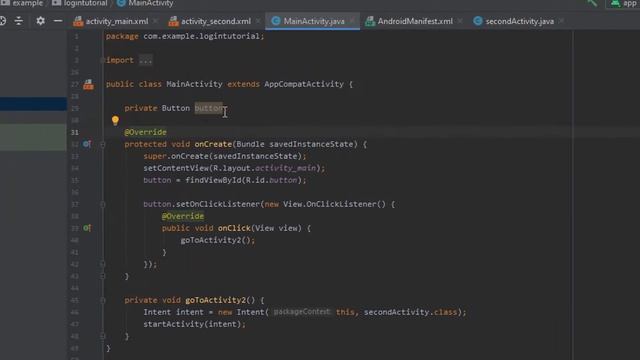640x360 pixels.
Task: Click the first @Override annotation above onCreate
Action: click(x=145, y=132)
